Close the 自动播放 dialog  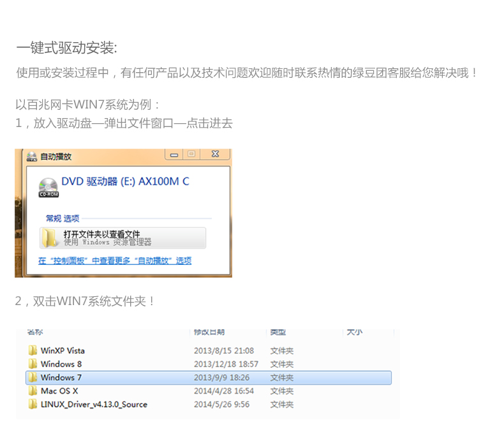(215, 154)
